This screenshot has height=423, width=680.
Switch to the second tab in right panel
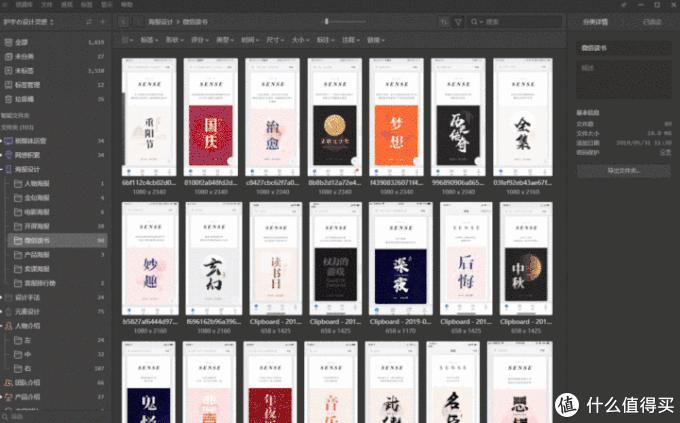(652, 22)
